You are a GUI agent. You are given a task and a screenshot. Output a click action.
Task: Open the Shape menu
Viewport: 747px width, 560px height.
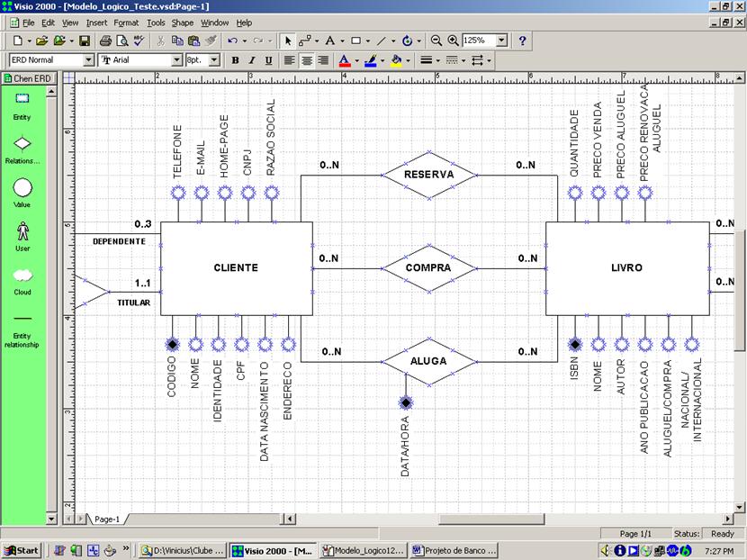183,23
